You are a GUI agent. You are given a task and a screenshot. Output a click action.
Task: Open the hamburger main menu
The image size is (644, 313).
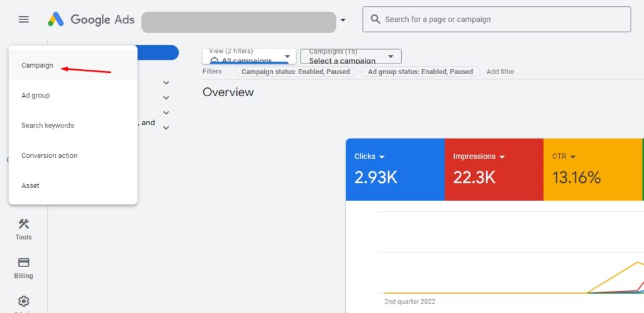click(x=24, y=19)
